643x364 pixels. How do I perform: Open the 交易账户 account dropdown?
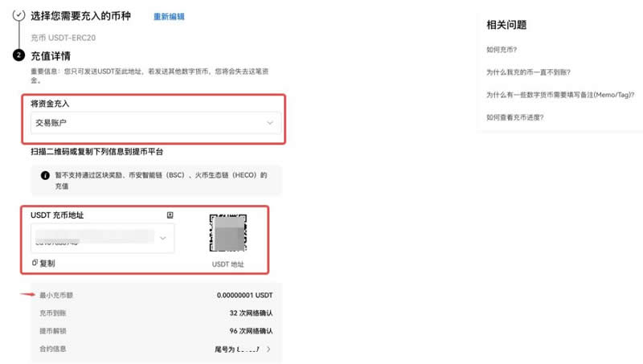tap(154, 123)
